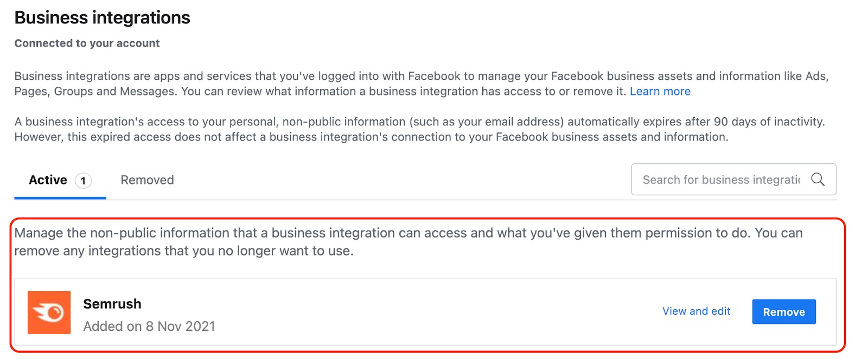The height and width of the screenshot is (364, 868).
Task: Click the Connected to your account subheading
Action: [87, 43]
